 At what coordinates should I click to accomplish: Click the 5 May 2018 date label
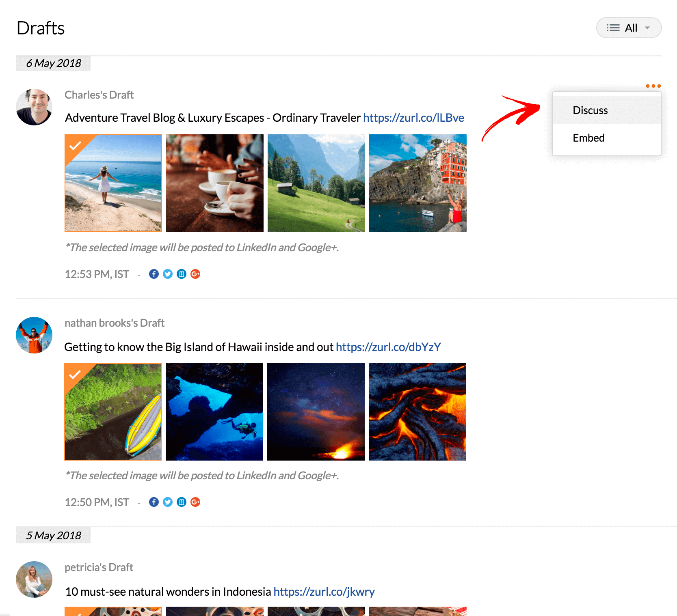coord(53,536)
